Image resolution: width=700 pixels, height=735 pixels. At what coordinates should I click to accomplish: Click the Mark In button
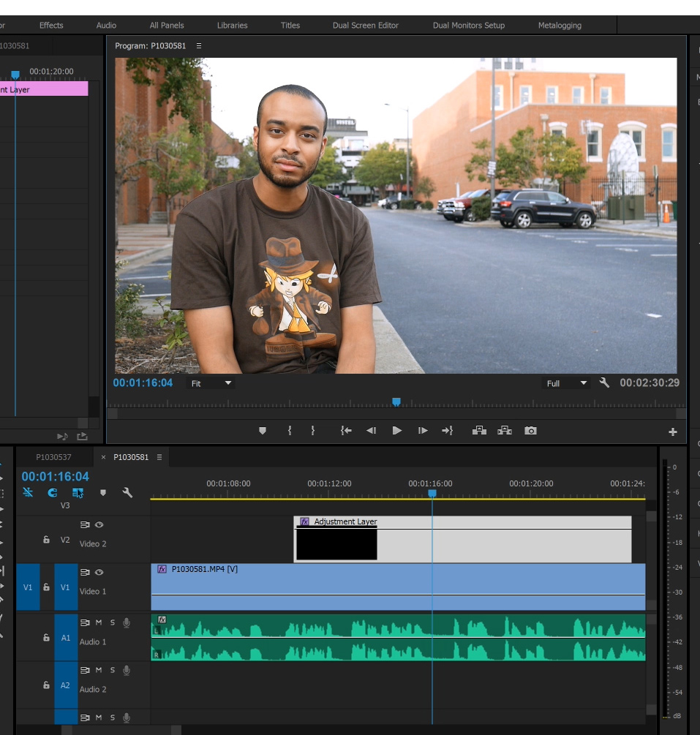pyautogui.click(x=290, y=430)
